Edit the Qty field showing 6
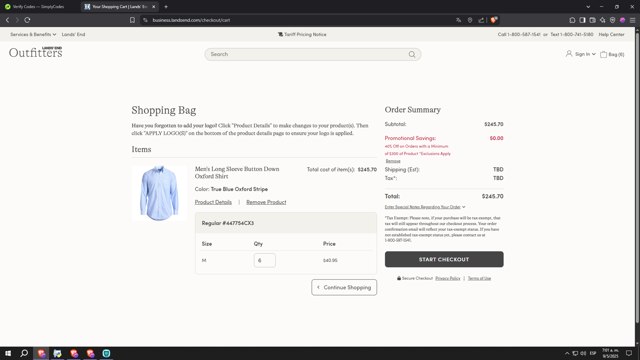 (x=264, y=260)
